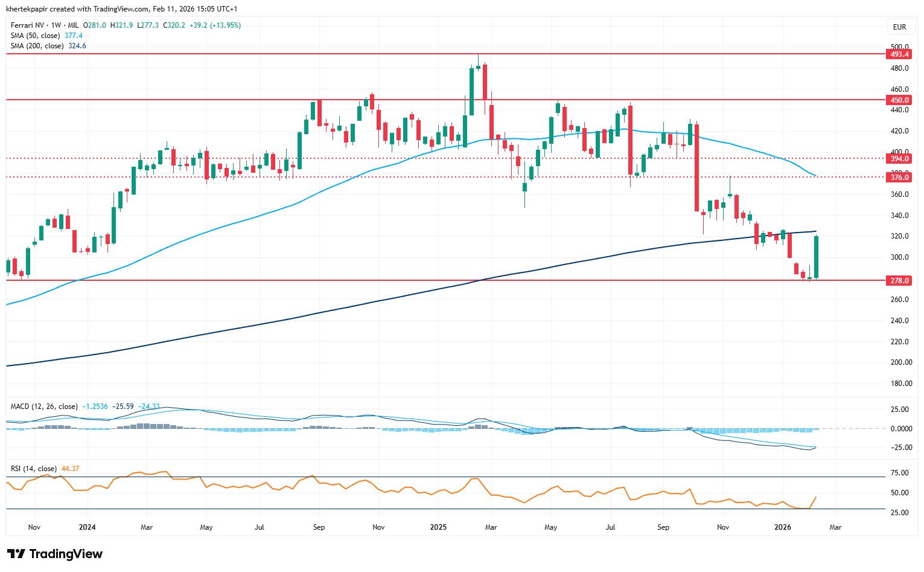
Task: Click the SMA 50 value 377.4
Action: coord(74,36)
